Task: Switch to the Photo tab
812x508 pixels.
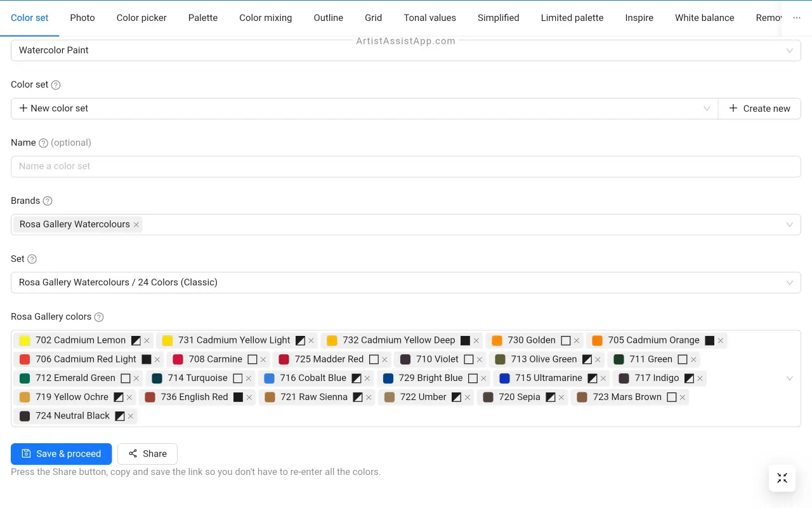Action: point(82,18)
